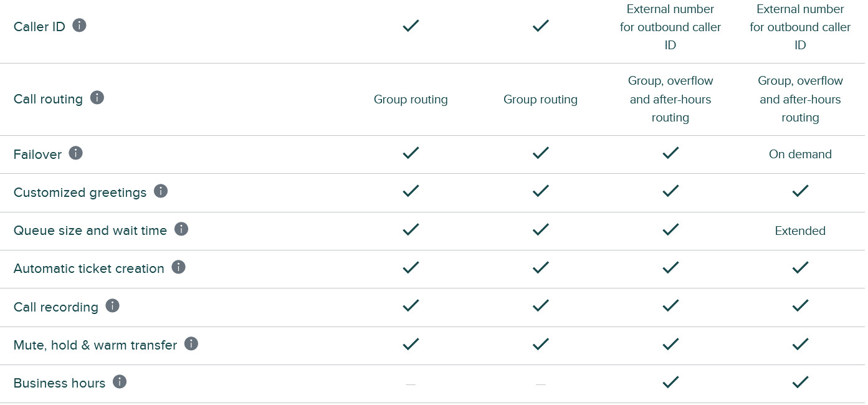The height and width of the screenshot is (405, 868).
Task: Select the 'On demand' Failover cell
Action: 800,154
